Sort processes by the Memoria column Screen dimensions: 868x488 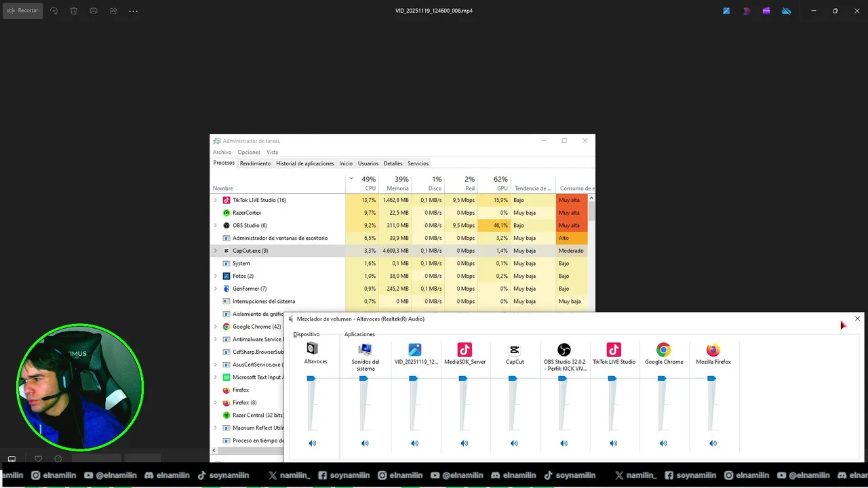click(x=395, y=183)
